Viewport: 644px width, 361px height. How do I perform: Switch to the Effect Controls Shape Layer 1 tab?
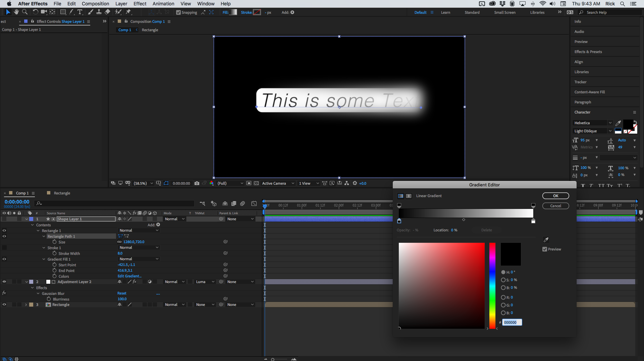tap(60, 21)
